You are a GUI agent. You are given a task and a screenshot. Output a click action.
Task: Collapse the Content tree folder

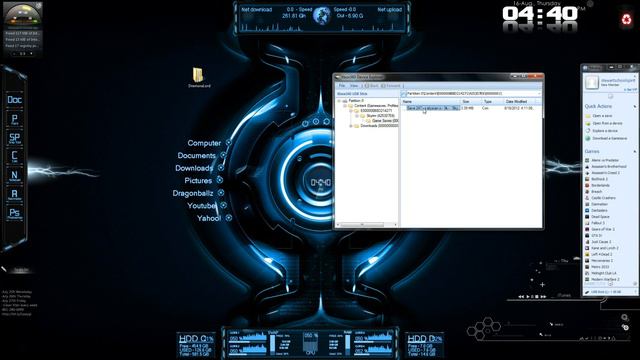tap(345, 106)
